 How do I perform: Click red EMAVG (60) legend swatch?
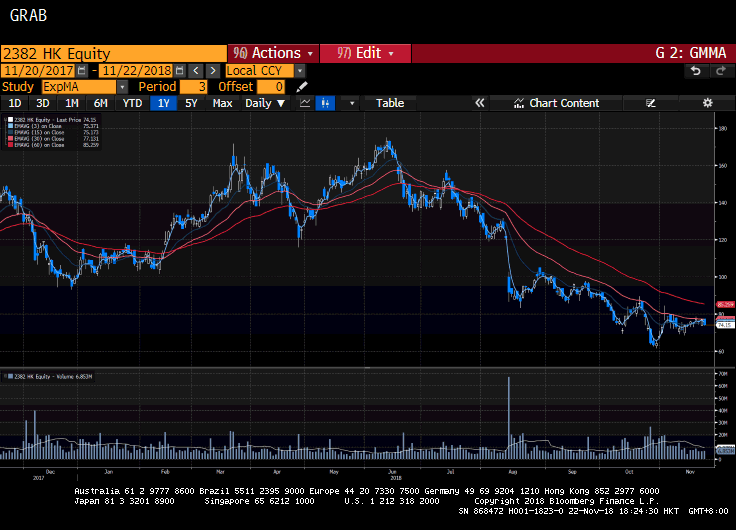(x=10, y=145)
